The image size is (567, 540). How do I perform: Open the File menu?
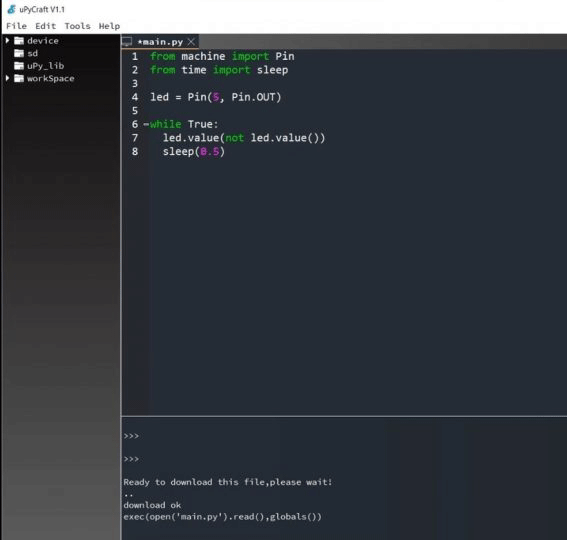(x=16, y=26)
